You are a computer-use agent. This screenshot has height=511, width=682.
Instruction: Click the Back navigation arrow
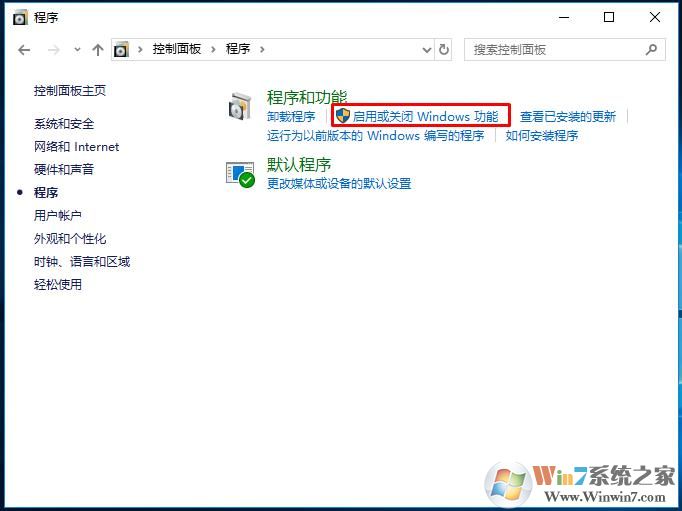coord(24,50)
